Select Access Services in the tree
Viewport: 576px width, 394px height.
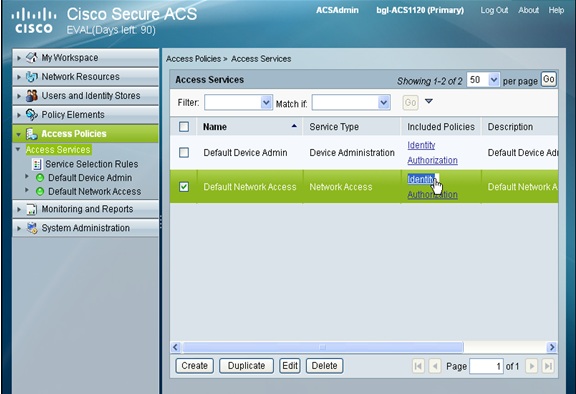(58, 150)
